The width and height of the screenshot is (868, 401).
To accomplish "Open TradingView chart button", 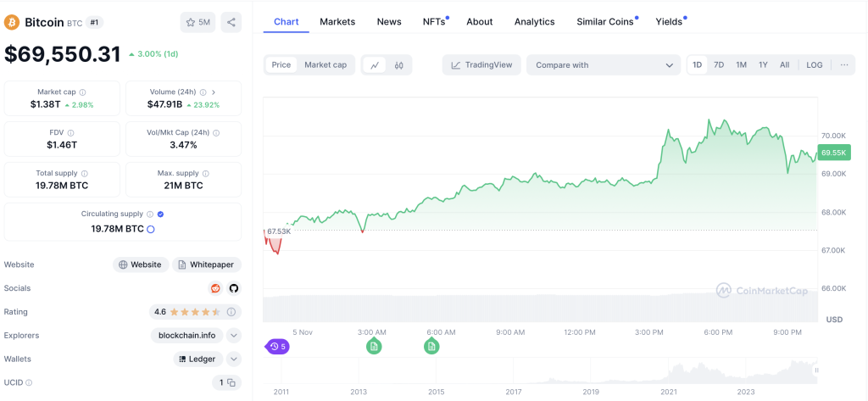I will (x=481, y=64).
